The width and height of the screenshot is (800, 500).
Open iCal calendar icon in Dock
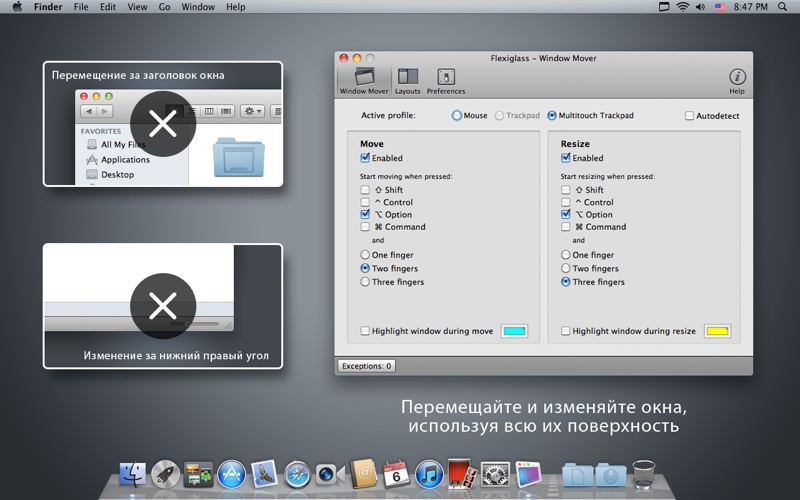396,472
